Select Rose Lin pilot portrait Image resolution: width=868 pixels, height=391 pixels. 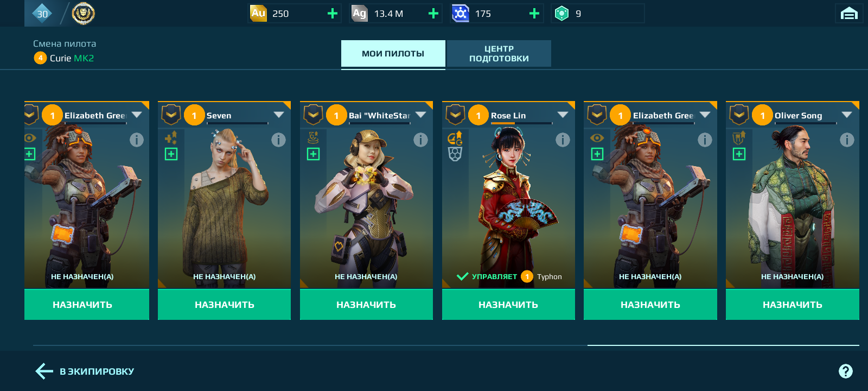pos(508,201)
